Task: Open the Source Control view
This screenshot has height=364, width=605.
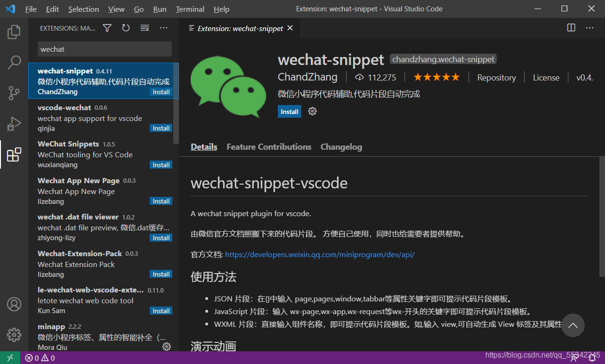Action: (x=14, y=93)
